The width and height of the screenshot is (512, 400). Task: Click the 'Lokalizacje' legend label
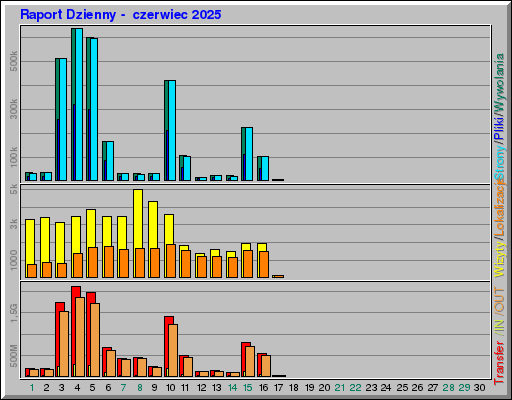[499, 208]
